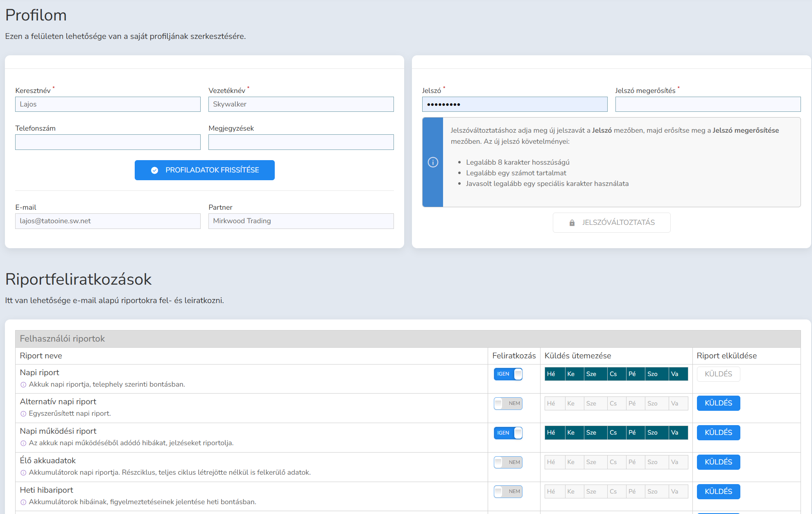
Task: Click info icon beside Egyszerűsített napi riport
Action: (x=23, y=414)
